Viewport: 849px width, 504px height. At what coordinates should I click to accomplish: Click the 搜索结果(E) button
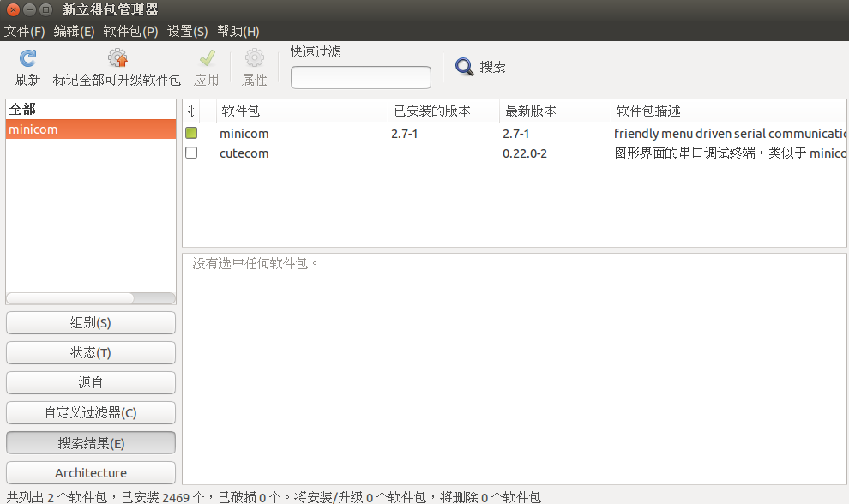(90, 443)
